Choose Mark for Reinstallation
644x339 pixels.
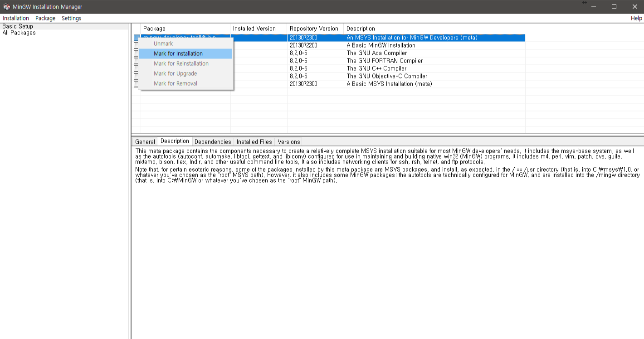tap(186, 63)
